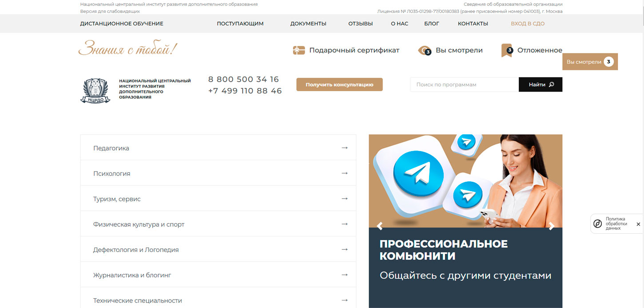Click Вход в СДО link
The image size is (644, 308).
coord(528,24)
